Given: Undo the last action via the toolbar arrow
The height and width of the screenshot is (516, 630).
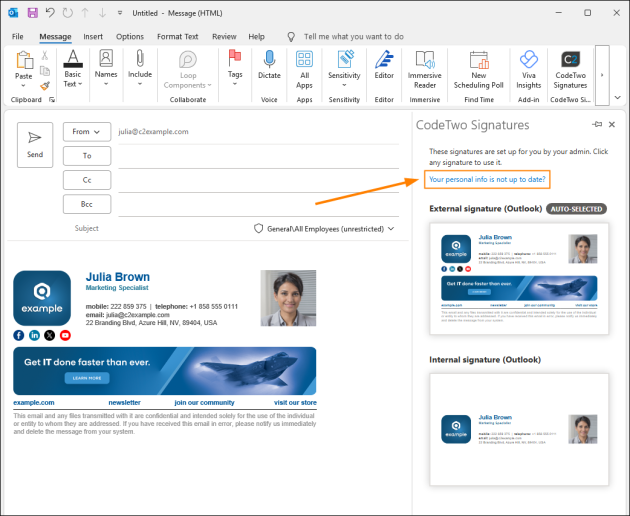Looking at the screenshot, I should click(x=50, y=13).
